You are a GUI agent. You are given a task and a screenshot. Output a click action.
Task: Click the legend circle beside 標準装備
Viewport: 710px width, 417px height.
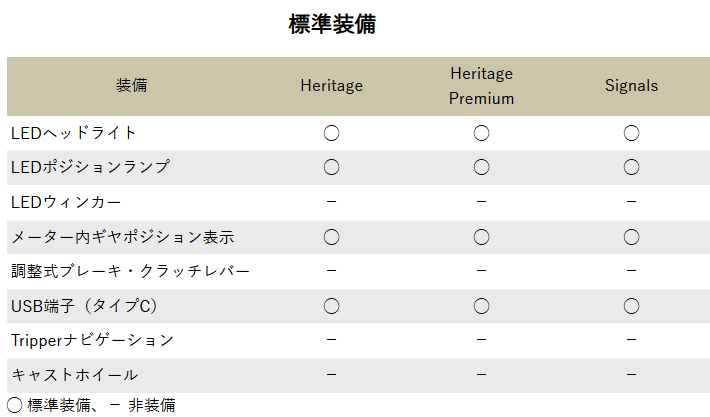click(14, 405)
